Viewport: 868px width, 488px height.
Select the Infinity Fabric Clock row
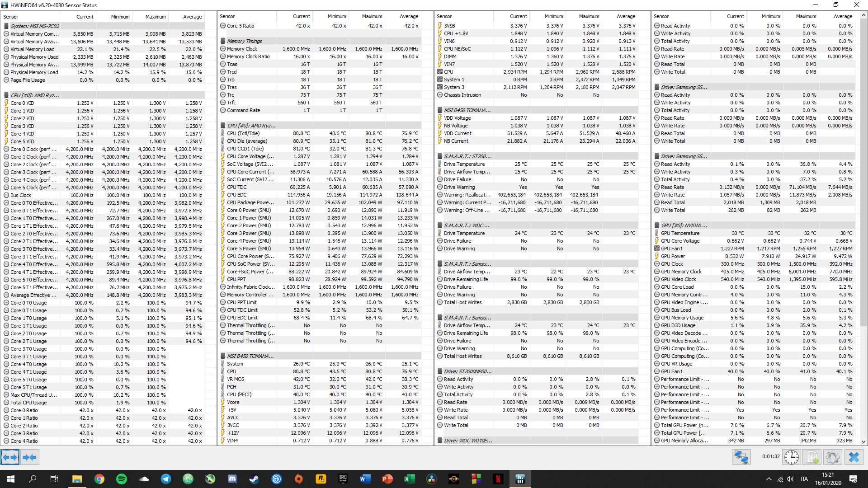click(x=320, y=287)
